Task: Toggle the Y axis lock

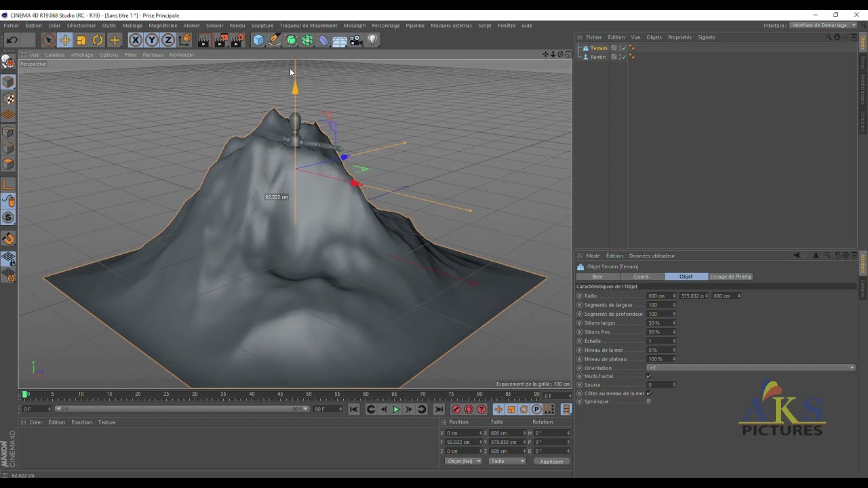Action: pyautogui.click(x=152, y=40)
